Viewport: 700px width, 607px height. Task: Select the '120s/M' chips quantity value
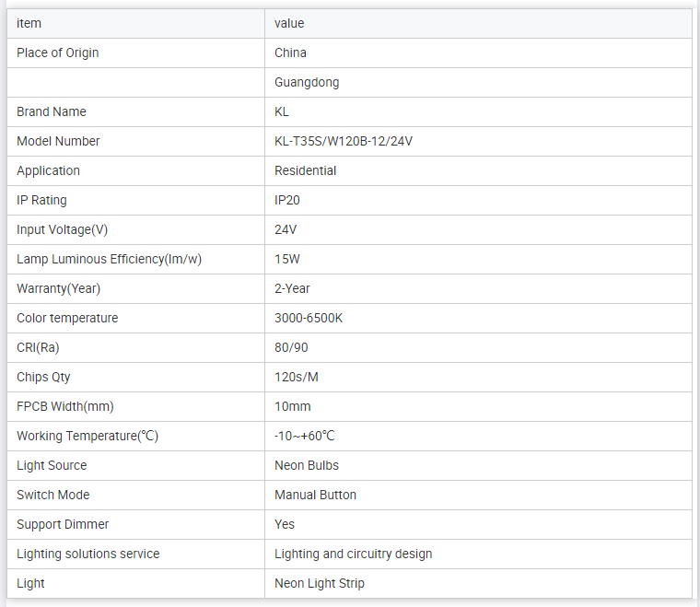297,377
